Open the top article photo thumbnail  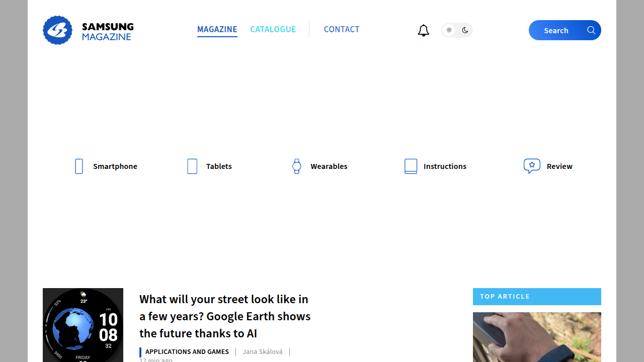click(x=537, y=337)
